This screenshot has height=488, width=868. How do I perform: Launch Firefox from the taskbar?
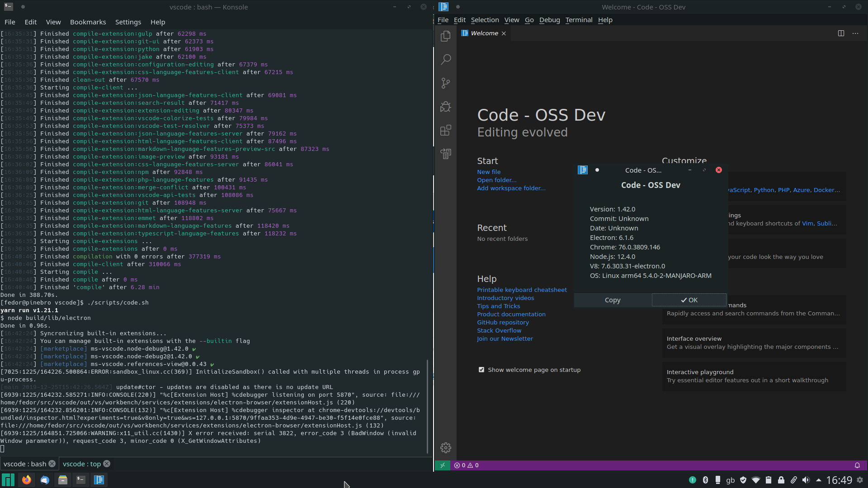[x=27, y=480]
